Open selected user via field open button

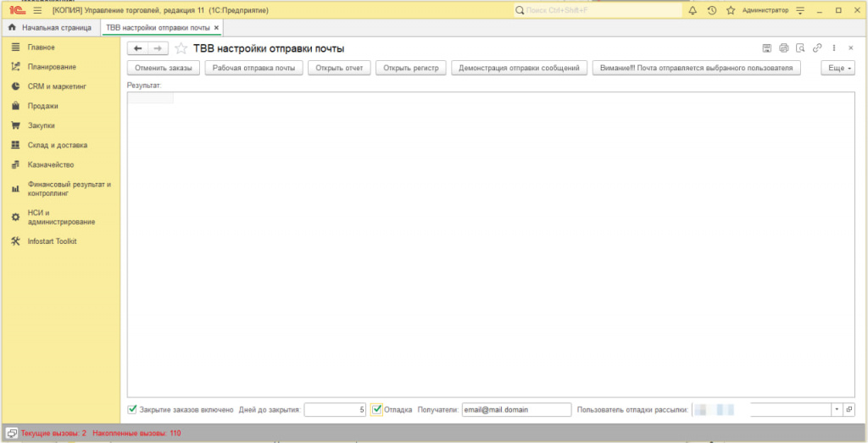click(849, 410)
